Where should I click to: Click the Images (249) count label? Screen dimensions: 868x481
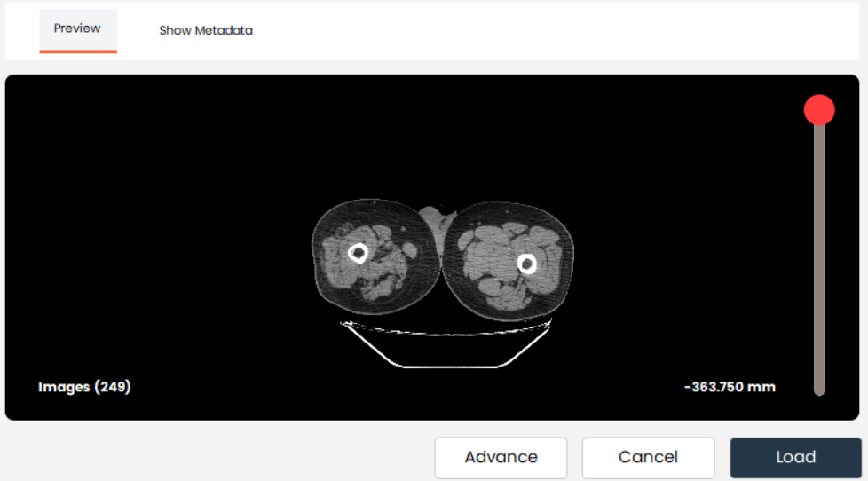point(84,387)
